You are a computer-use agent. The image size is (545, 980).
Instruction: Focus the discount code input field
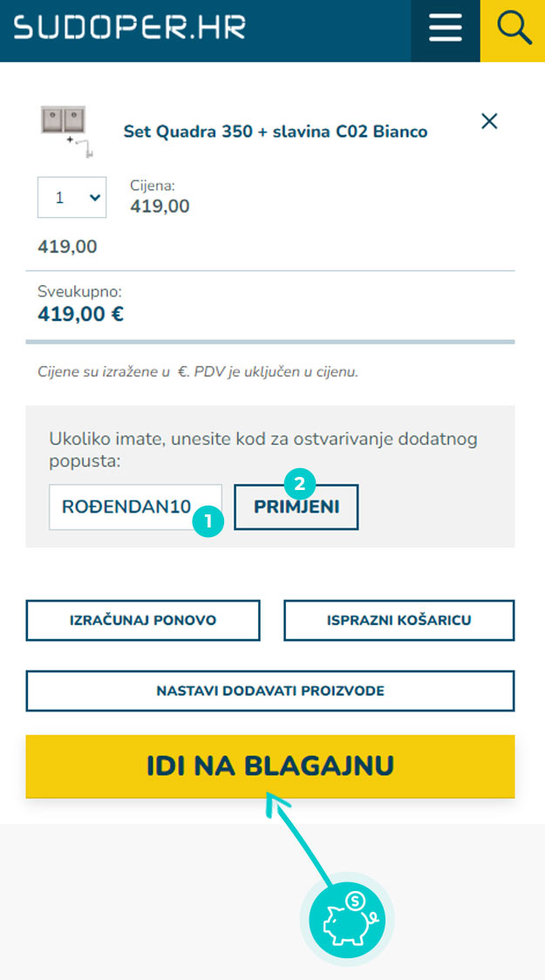[x=126, y=507]
